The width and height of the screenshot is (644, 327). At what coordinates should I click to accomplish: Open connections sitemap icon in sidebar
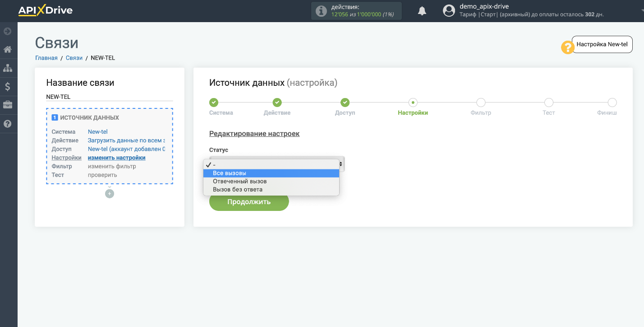tap(8, 68)
